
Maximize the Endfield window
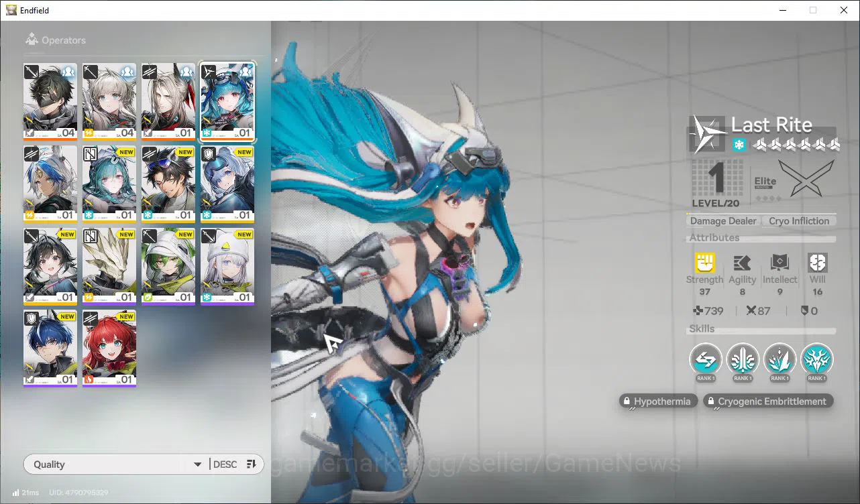(813, 10)
